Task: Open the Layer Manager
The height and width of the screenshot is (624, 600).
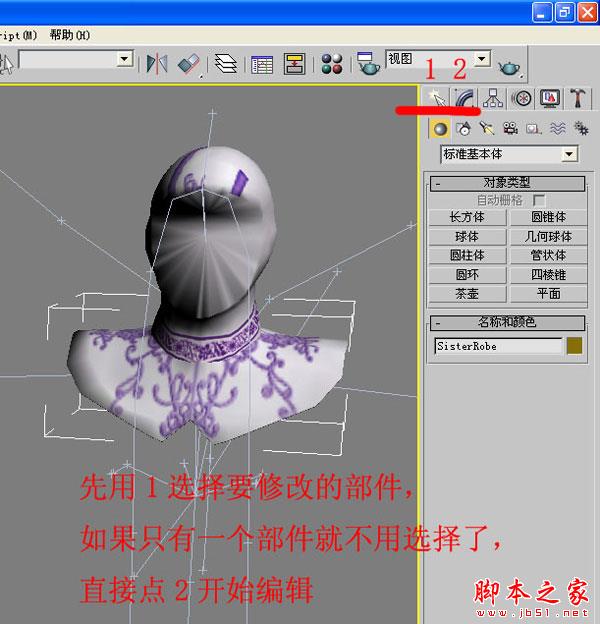Action: (226, 64)
